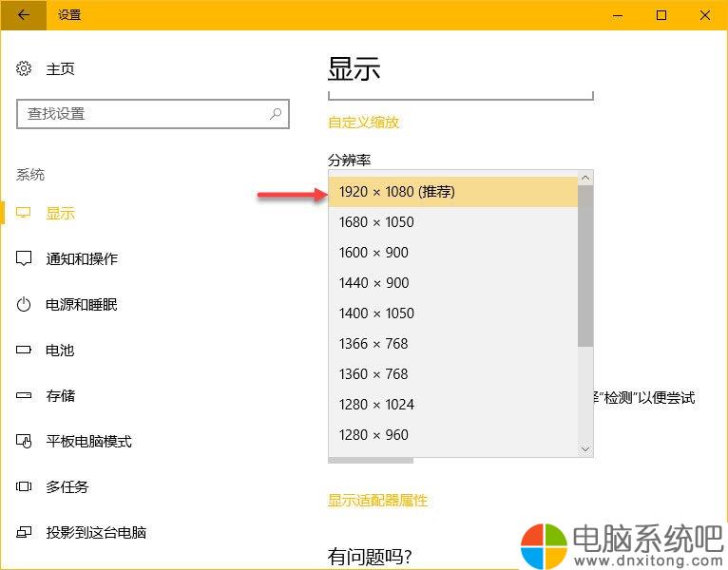Click the Battery icon in sidebar
The image size is (728, 570).
click(x=25, y=351)
